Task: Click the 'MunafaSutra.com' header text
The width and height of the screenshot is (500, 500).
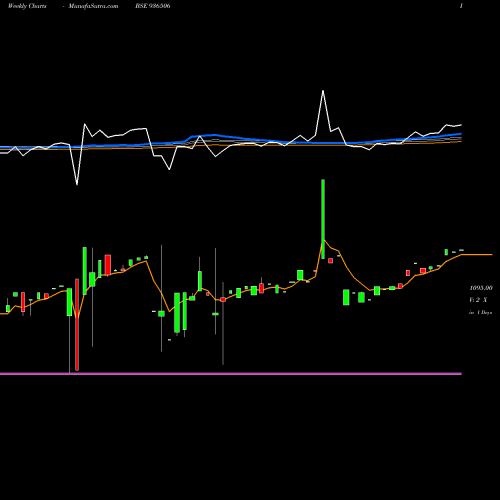Action: (93, 6)
